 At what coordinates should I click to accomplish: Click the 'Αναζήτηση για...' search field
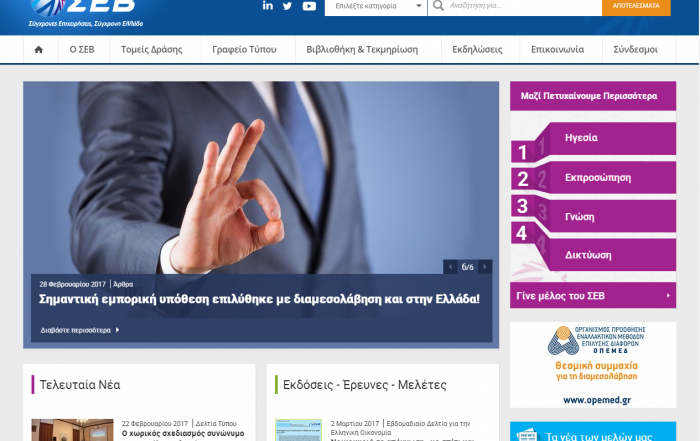pos(522,6)
